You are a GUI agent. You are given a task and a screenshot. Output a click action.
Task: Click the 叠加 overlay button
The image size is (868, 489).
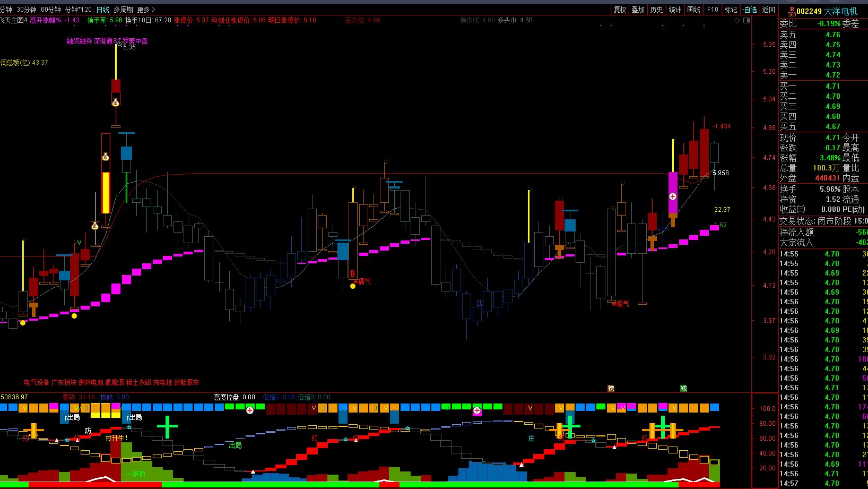(638, 10)
